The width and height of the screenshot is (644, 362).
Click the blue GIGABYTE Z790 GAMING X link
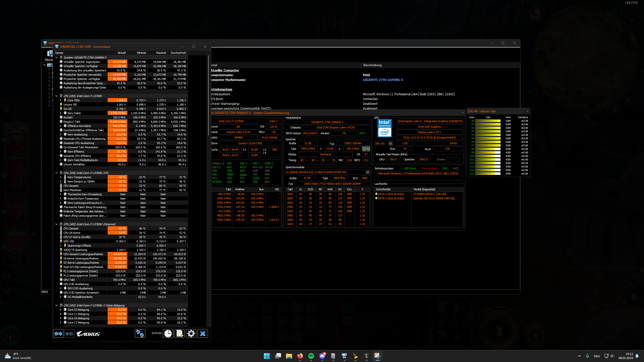(x=383, y=80)
